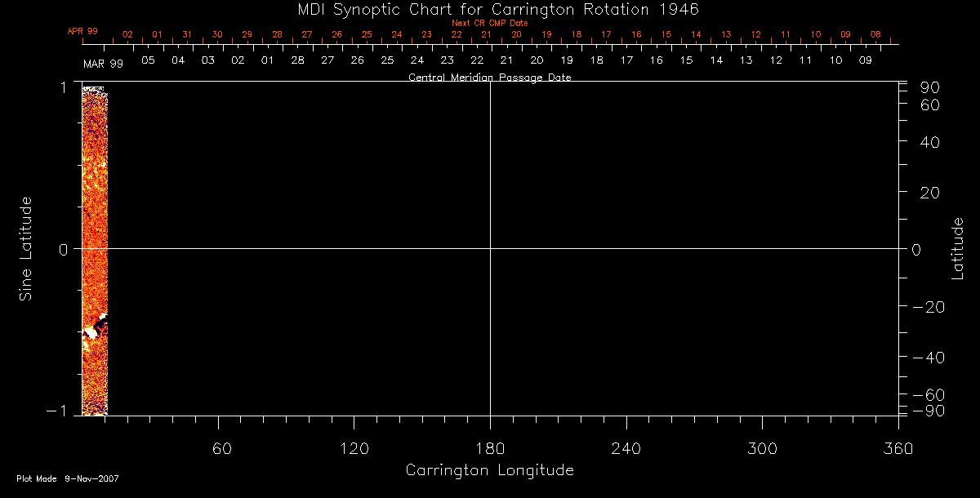Select the 240 longitude tick label
Viewport: 980px width, 498px height.
point(626,448)
